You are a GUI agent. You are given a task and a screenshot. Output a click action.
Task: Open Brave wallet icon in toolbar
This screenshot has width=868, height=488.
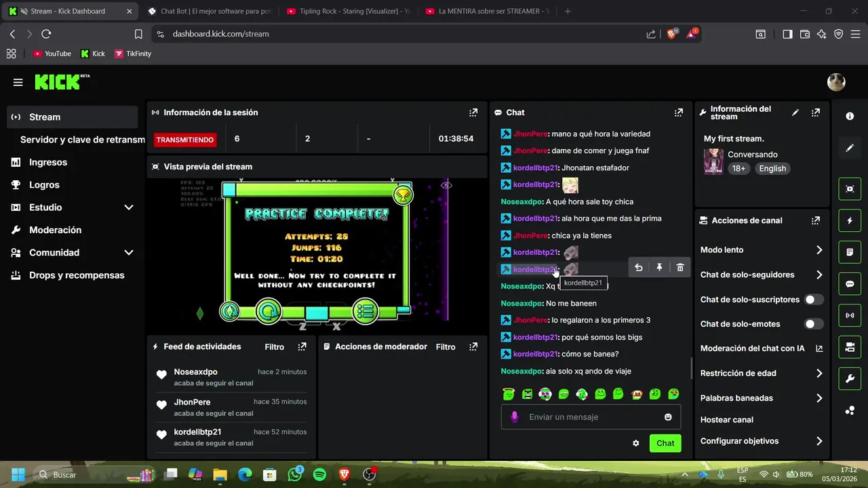coord(805,34)
